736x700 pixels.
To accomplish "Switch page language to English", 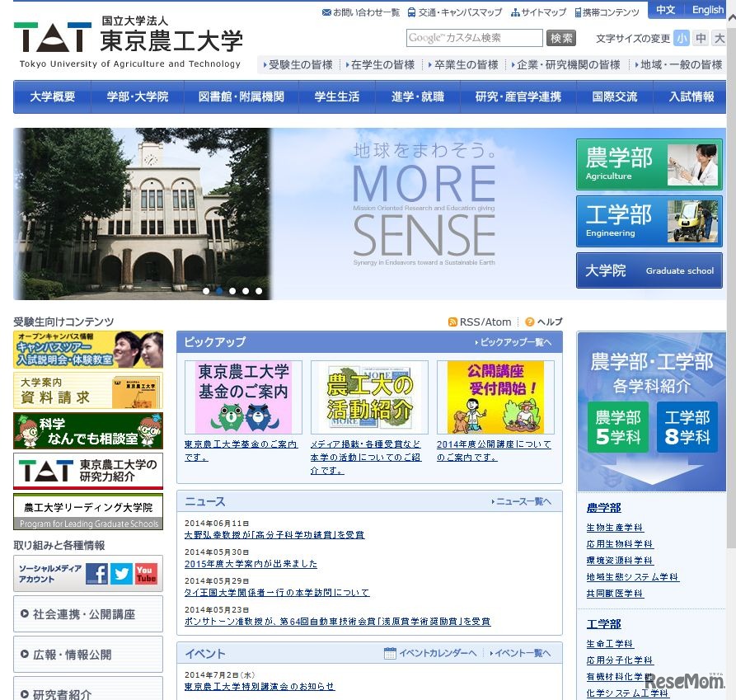I will pyautogui.click(x=707, y=9).
